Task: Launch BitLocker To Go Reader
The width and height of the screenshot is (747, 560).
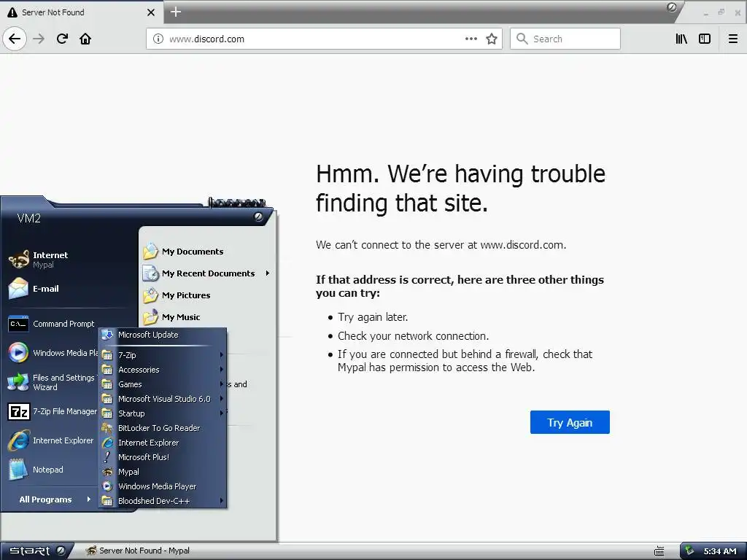Action: click(163, 428)
